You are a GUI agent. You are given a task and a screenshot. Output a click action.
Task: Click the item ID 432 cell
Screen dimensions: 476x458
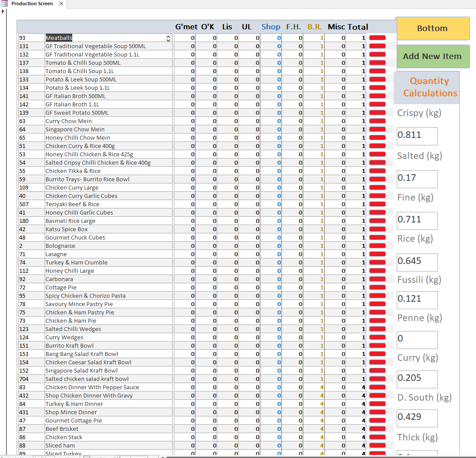(x=32, y=396)
